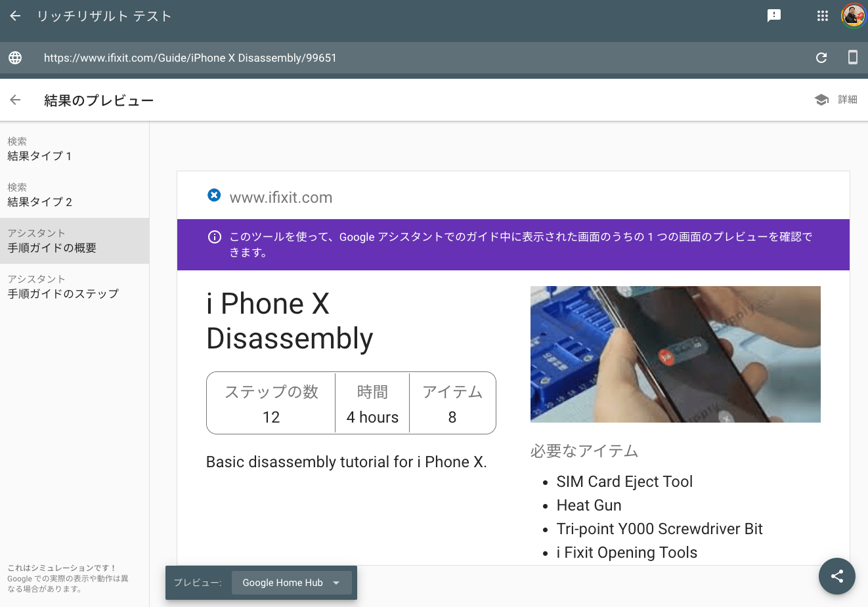Click the アイテム 8 cell
Viewport: 868px width, 607px height.
point(452,404)
